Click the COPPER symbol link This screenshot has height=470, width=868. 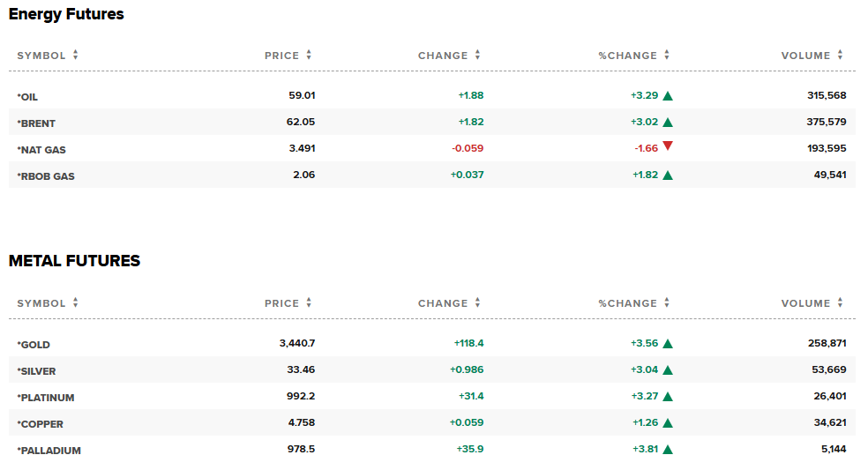click(x=40, y=425)
